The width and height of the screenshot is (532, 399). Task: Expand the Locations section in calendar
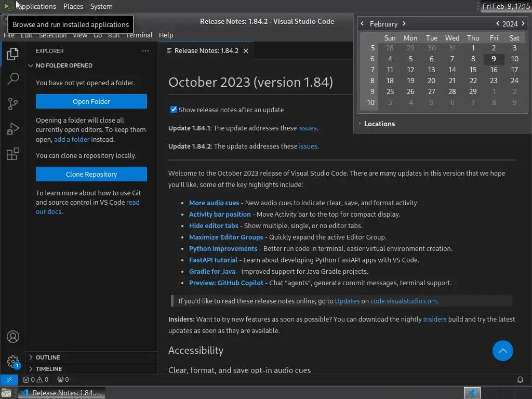point(377,124)
